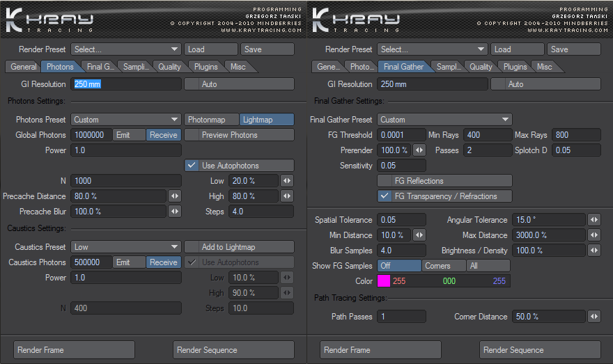The width and height of the screenshot is (613, 364).
Task: Click the Max Distance stepper arrows
Action: (593, 235)
